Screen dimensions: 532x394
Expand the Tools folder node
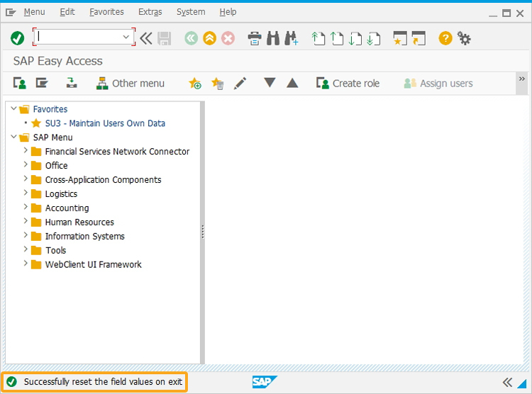pyautogui.click(x=26, y=249)
